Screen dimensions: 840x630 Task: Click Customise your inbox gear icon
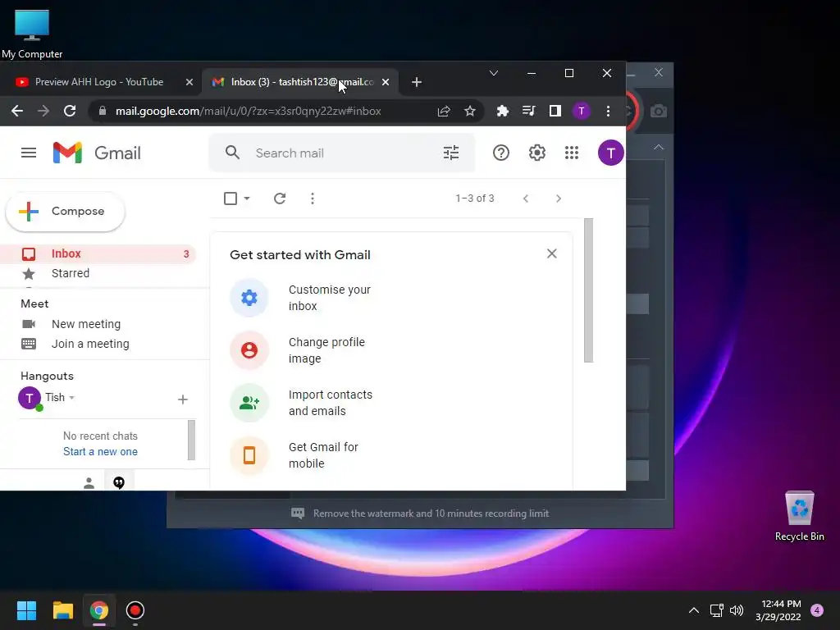coord(249,297)
